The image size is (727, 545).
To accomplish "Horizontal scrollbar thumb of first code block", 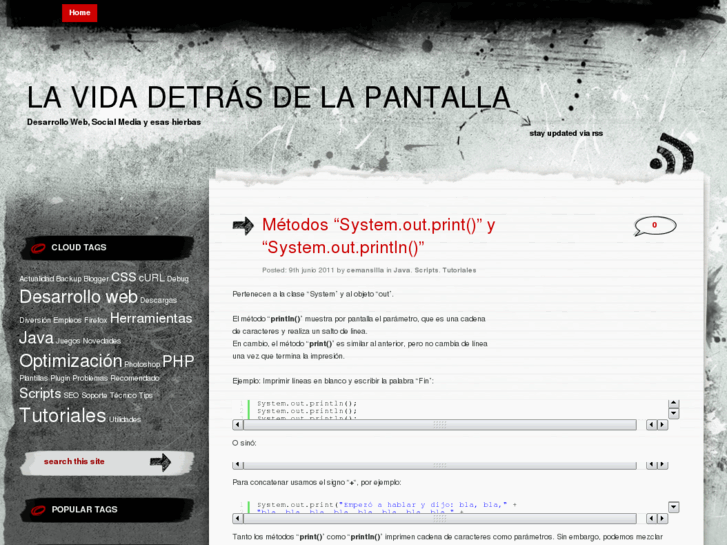I will pyautogui.click(x=440, y=424).
